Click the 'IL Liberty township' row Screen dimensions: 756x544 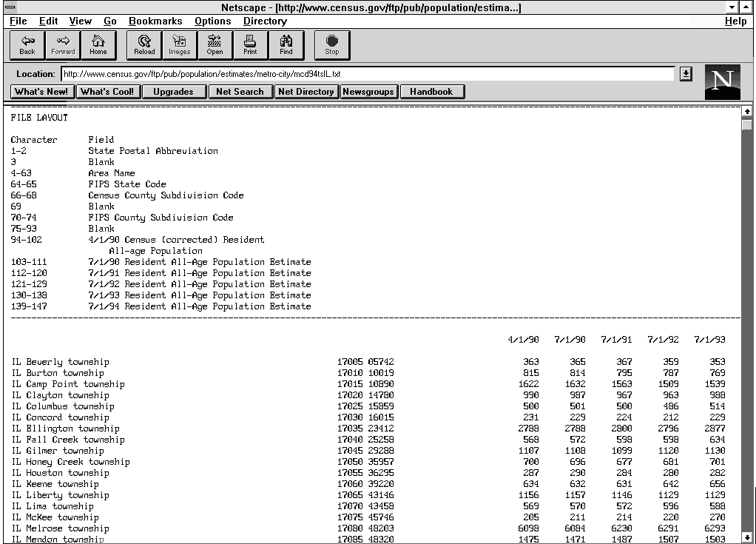pos(368,495)
